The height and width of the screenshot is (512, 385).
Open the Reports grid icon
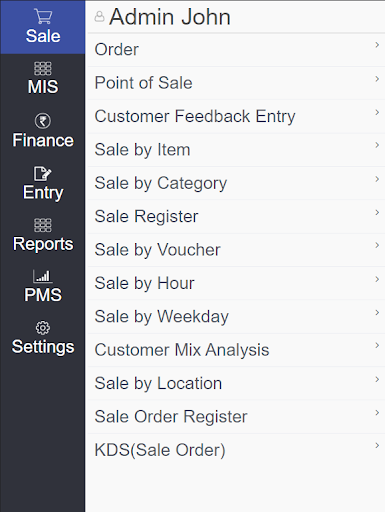[43, 225]
